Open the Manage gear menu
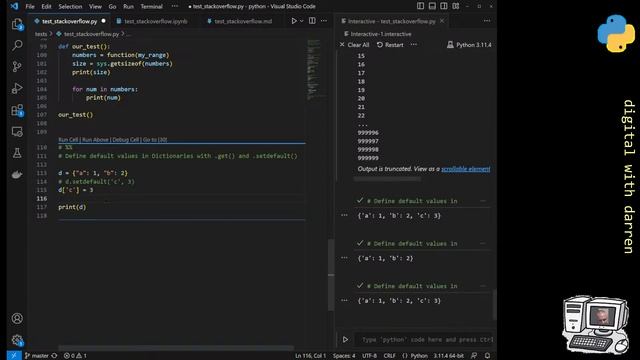The height and width of the screenshot is (360, 640). click(17, 340)
